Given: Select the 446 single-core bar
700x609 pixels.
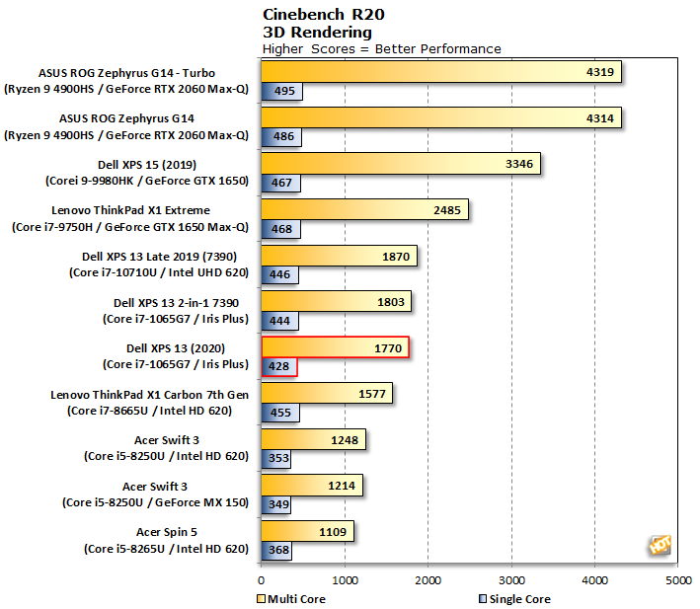Looking at the screenshot, I should [x=280, y=274].
